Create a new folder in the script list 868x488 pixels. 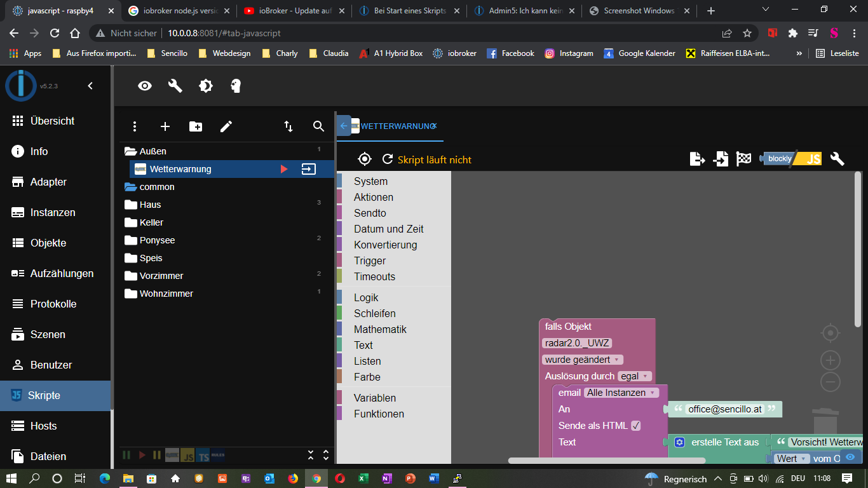coord(196,126)
